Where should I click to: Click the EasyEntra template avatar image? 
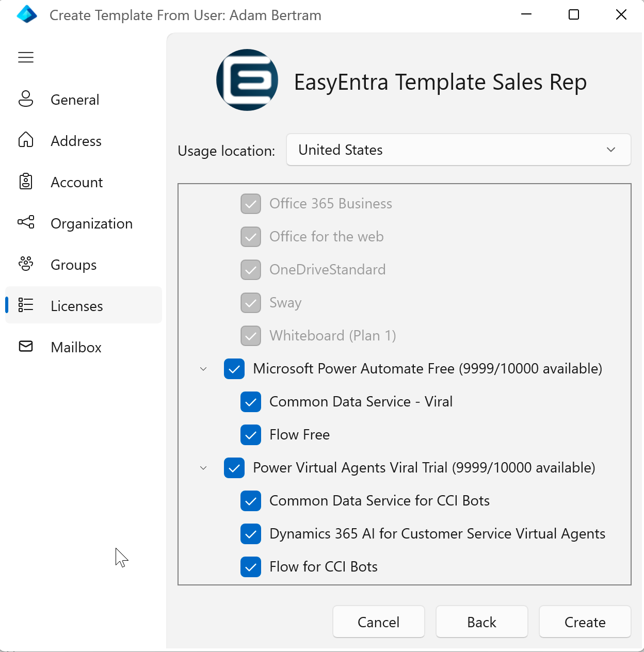click(x=247, y=79)
